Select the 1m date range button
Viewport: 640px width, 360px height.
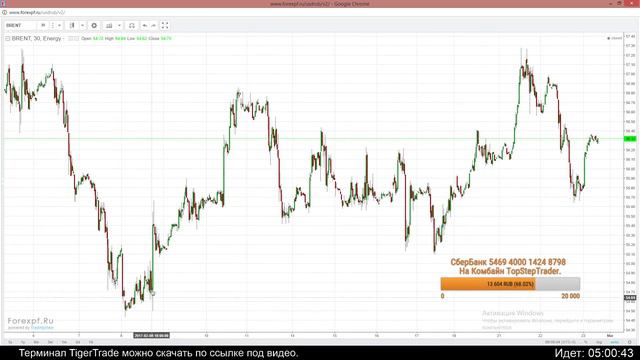pyautogui.click(x=64, y=342)
